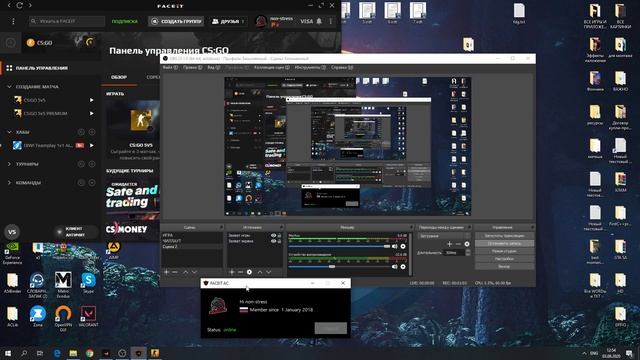This screenshot has width=640, height=360.
Task: Go back in FACEIT window
Action: (x=9, y=6)
